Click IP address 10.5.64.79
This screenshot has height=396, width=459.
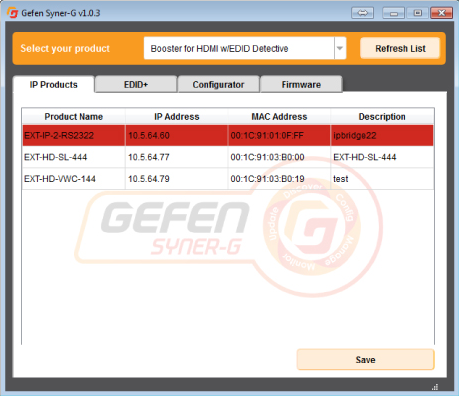pyautogui.click(x=177, y=179)
